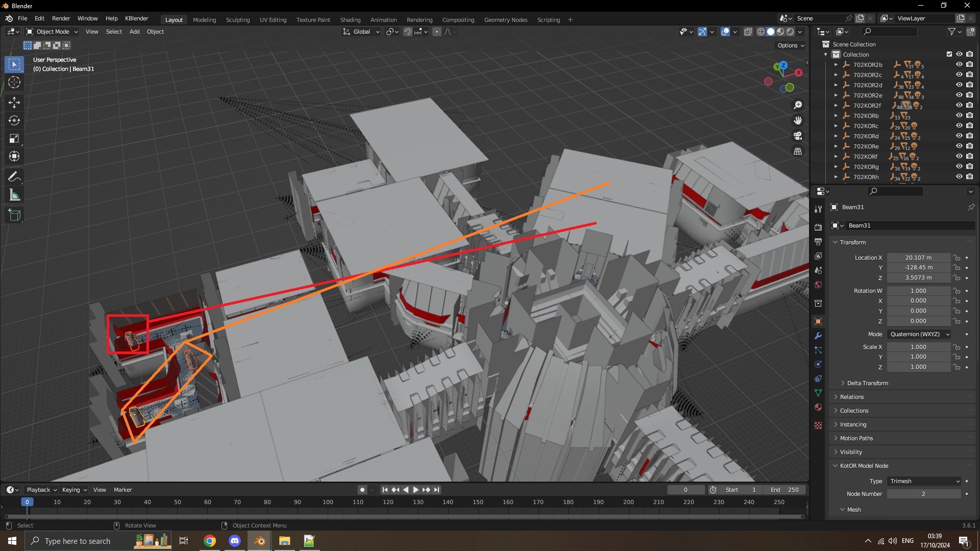Screen dimensions: 980x551
Task: Open the KBlender menu
Action: coord(137,18)
